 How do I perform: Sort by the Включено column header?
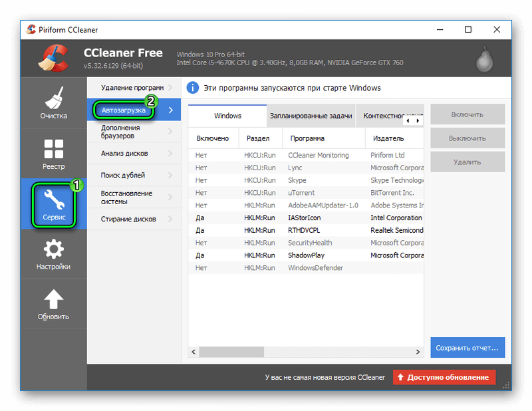click(212, 138)
